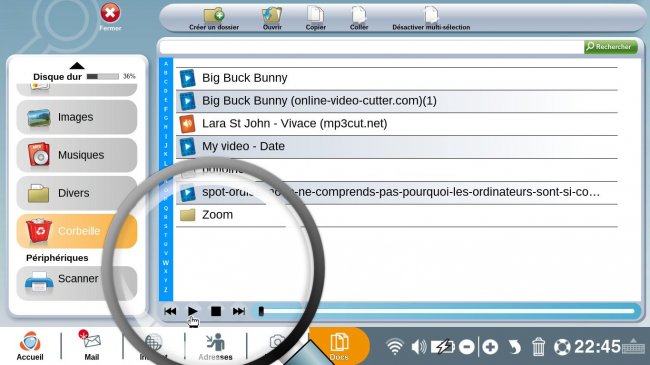Image resolution: width=650 pixels, height=365 pixels.
Task: Open the Images category
Action: 77,117
